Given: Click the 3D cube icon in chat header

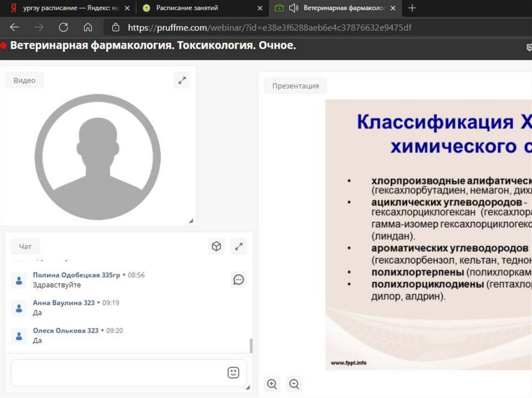Looking at the screenshot, I should pyautogui.click(x=217, y=246).
